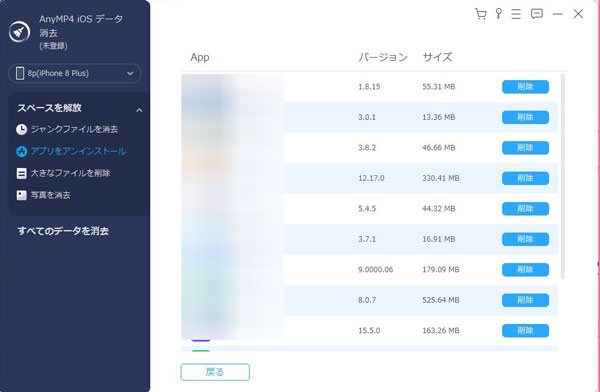Delete the app with version 9.0000.06
Screen dimensions: 600x392
coord(525,270)
